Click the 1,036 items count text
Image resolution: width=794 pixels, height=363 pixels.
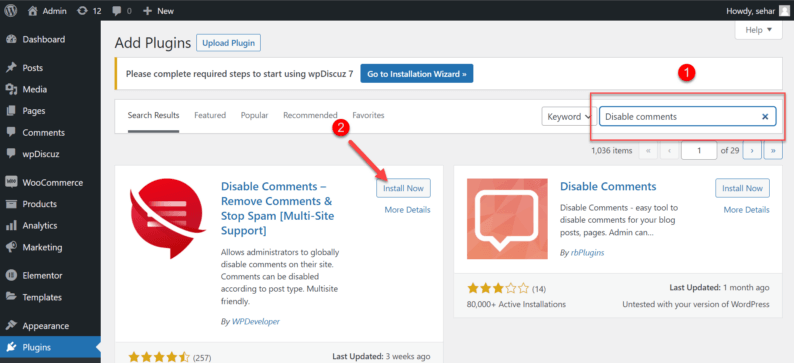[612, 150]
